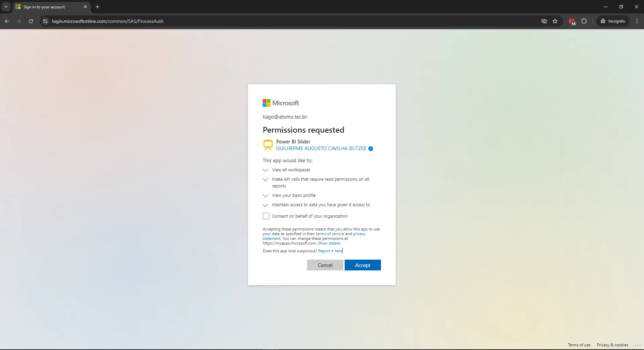The height and width of the screenshot is (350, 644).
Task: Open the Extensions puzzle icon
Action: pyautogui.click(x=584, y=21)
